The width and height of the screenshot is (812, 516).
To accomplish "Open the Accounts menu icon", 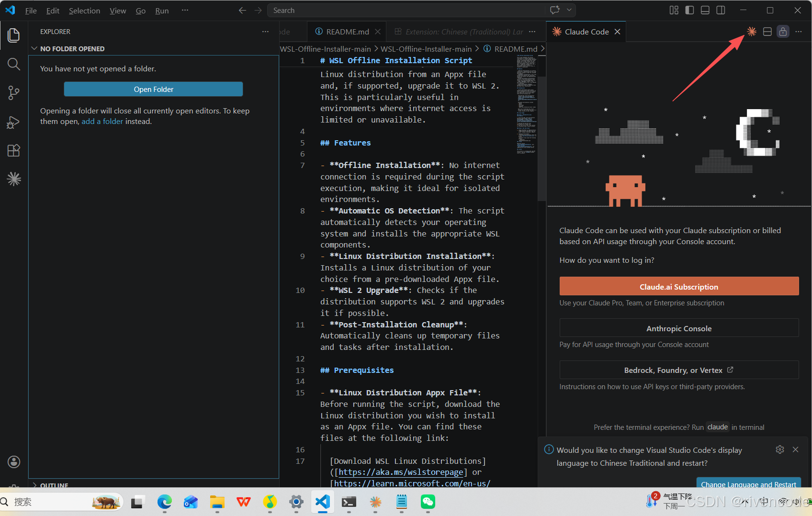I will click(x=14, y=462).
